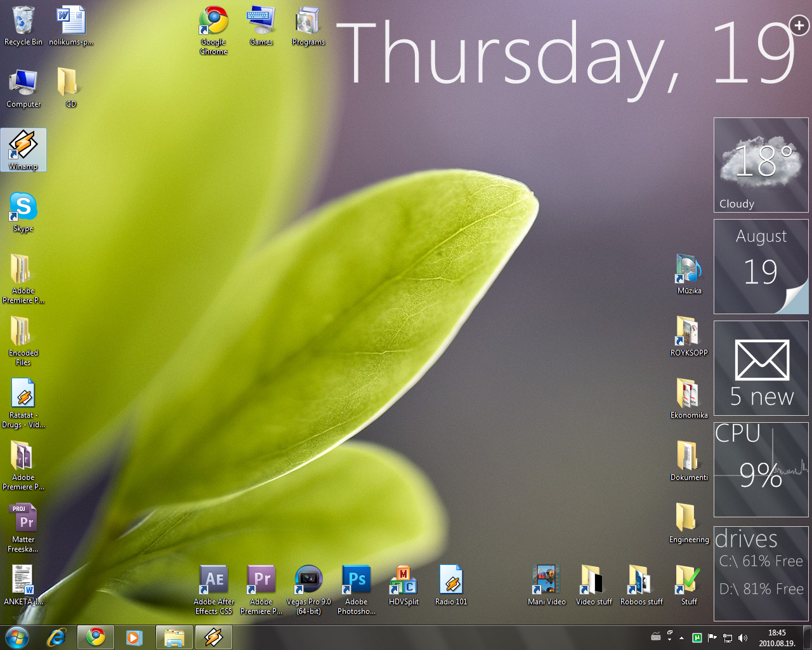Launch Adobe After Effects CS5

[x=214, y=590]
